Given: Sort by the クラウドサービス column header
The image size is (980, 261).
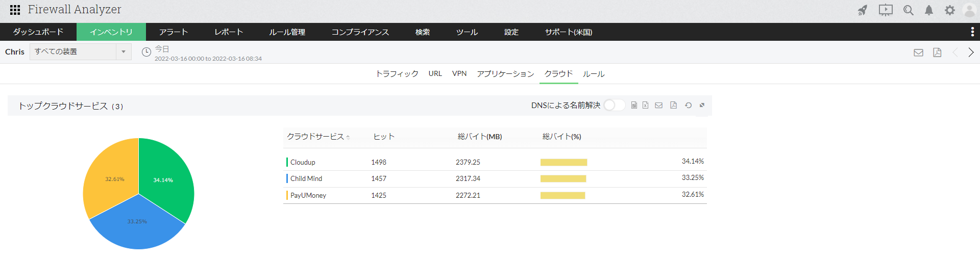Looking at the screenshot, I should click(x=315, y=137).
